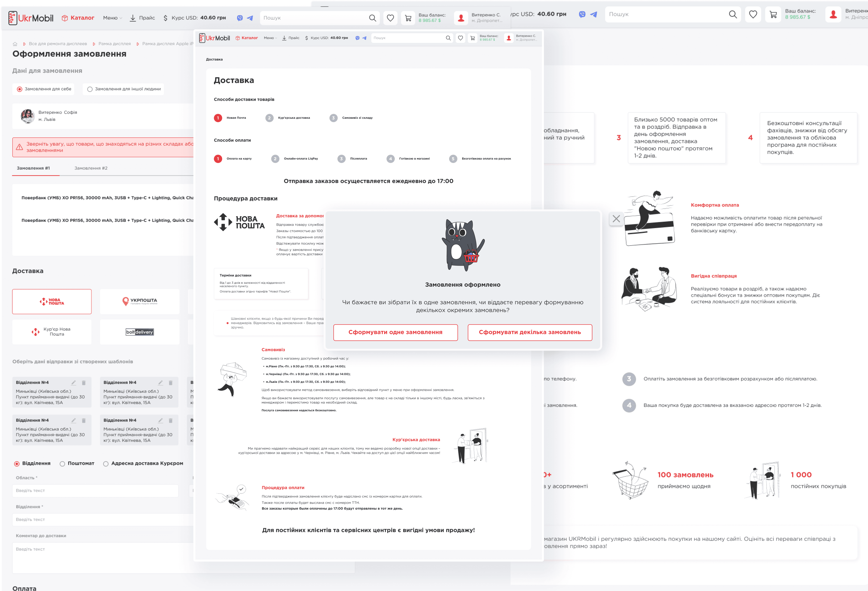The width and height of the screenshot is (868, 591).
Task: Open the Відділення field
Action: coord(103,520)
